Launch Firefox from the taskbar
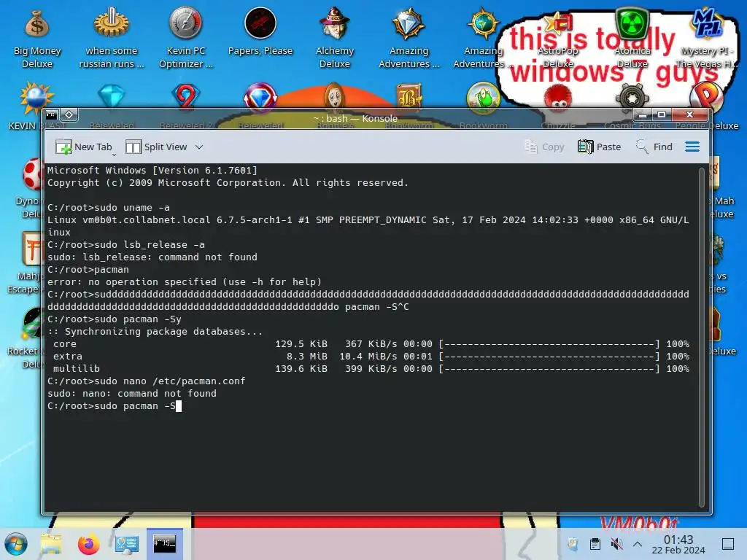The image size is (747, 560). point(88,544)
